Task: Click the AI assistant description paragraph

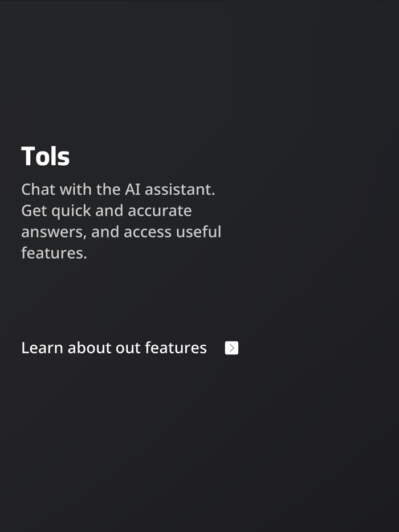Action: point(121,221)
